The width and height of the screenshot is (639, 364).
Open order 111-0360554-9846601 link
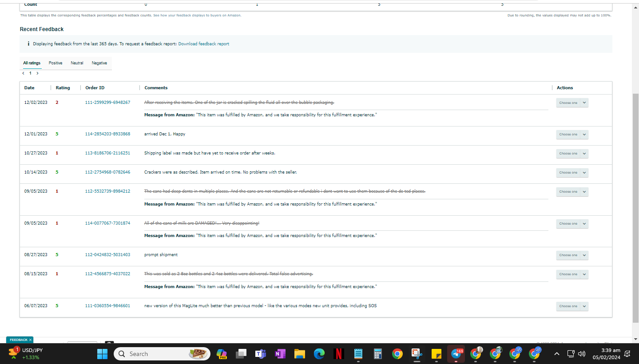tap(107, 305)
